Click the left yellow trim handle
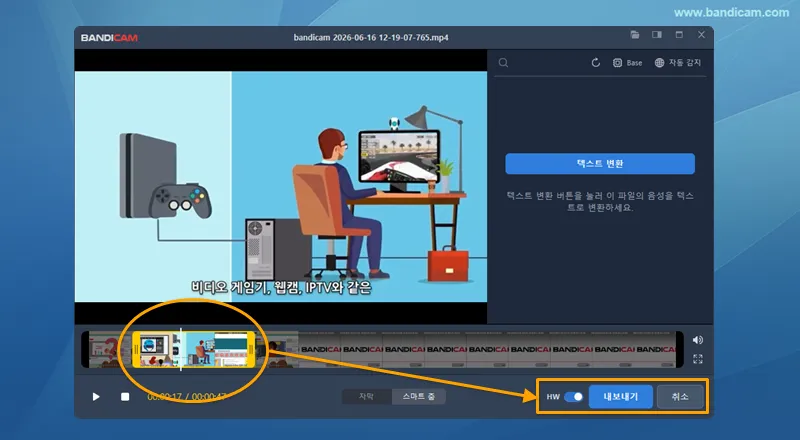This screenshot has width=800, height=440. tap(136, 350)
